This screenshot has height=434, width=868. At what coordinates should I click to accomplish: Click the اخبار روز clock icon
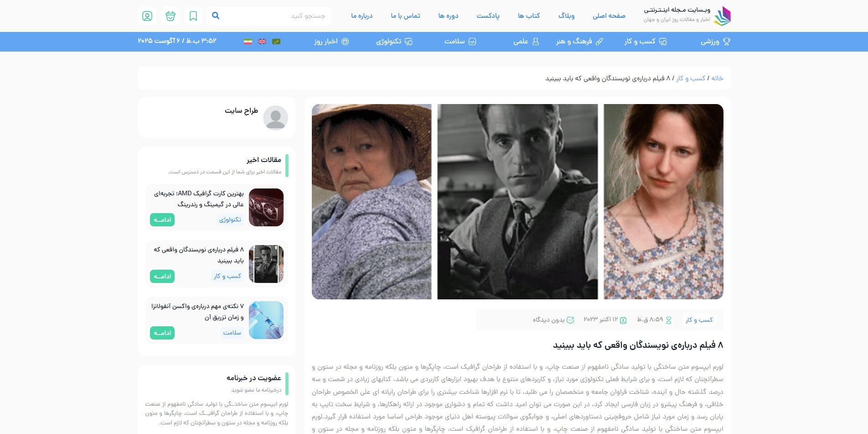345,42
